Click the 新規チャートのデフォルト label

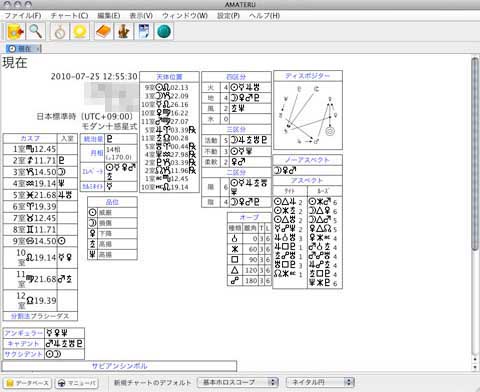(x=152, y=382)
